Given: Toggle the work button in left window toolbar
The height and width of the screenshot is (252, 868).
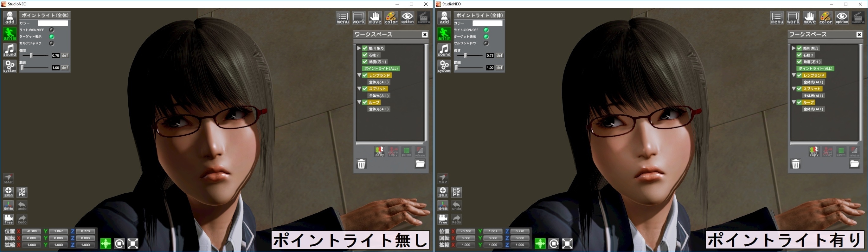Looking at the screenshot, I should click(359, 18).
